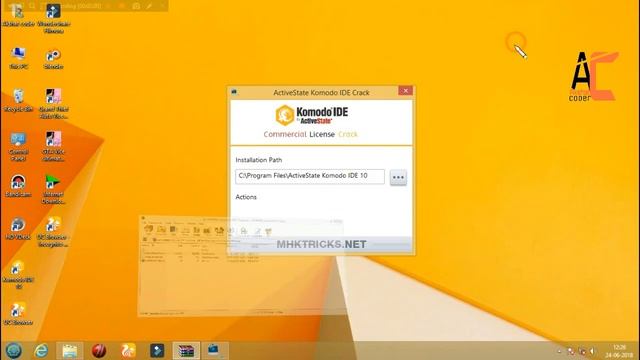
Task: Open Internet Explorer from the taskbar
Action: [41, 351]
